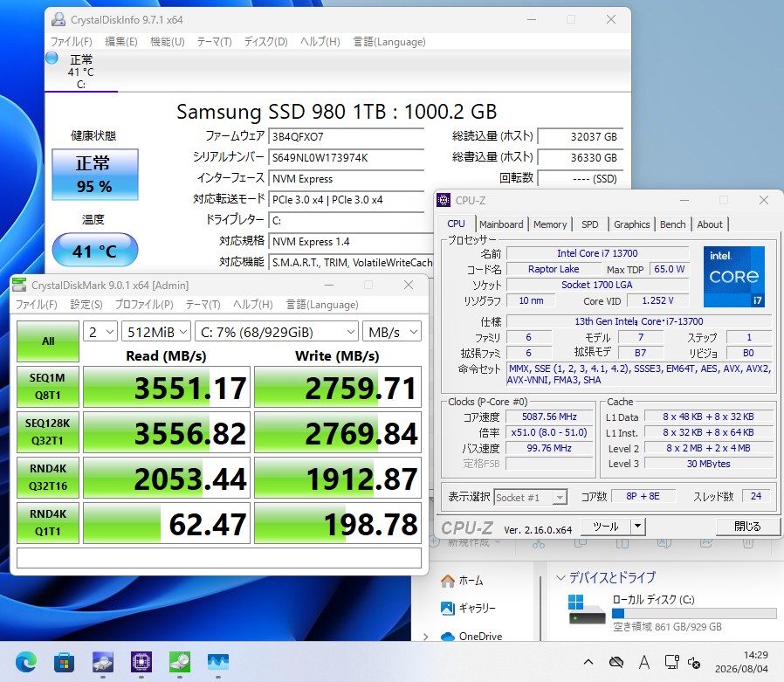Click the Explorer cut scissors icon

(539, 544)
